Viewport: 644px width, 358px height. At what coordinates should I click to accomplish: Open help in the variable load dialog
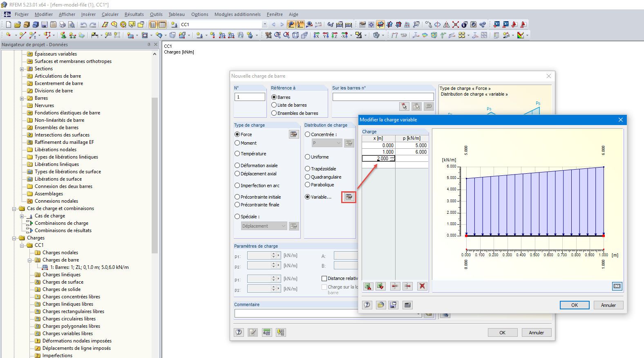367,305
